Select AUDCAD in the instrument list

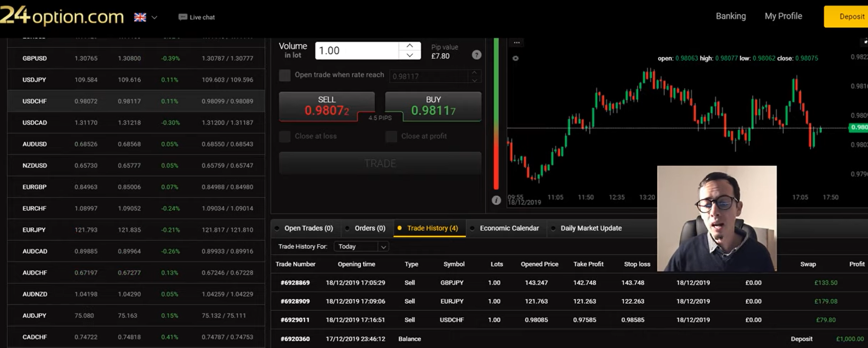tap(136, 251)
